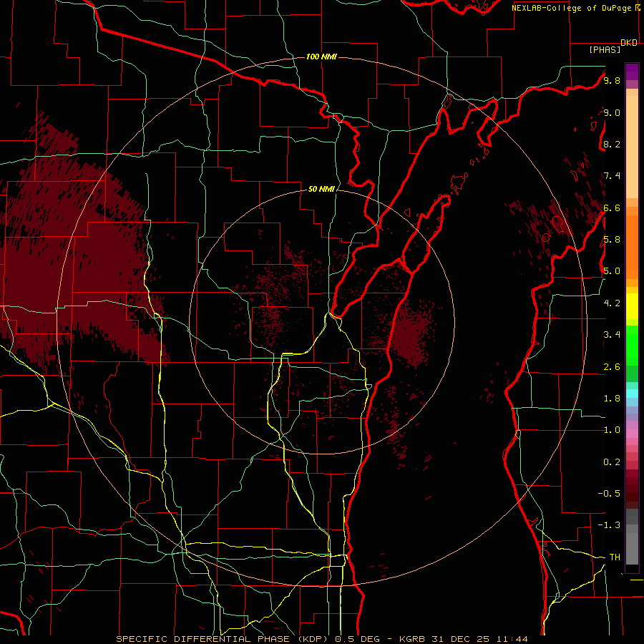Pick the pink swatch beside 1.0

pos(632,434)
